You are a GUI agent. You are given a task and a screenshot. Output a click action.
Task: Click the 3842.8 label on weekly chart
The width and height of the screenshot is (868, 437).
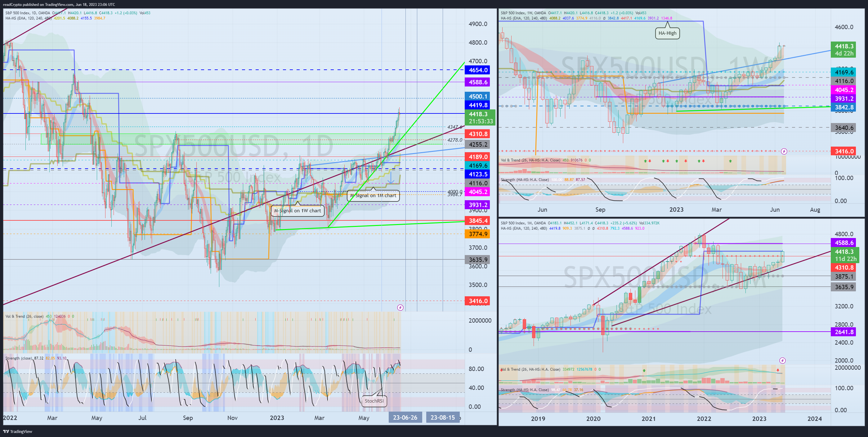844,108
